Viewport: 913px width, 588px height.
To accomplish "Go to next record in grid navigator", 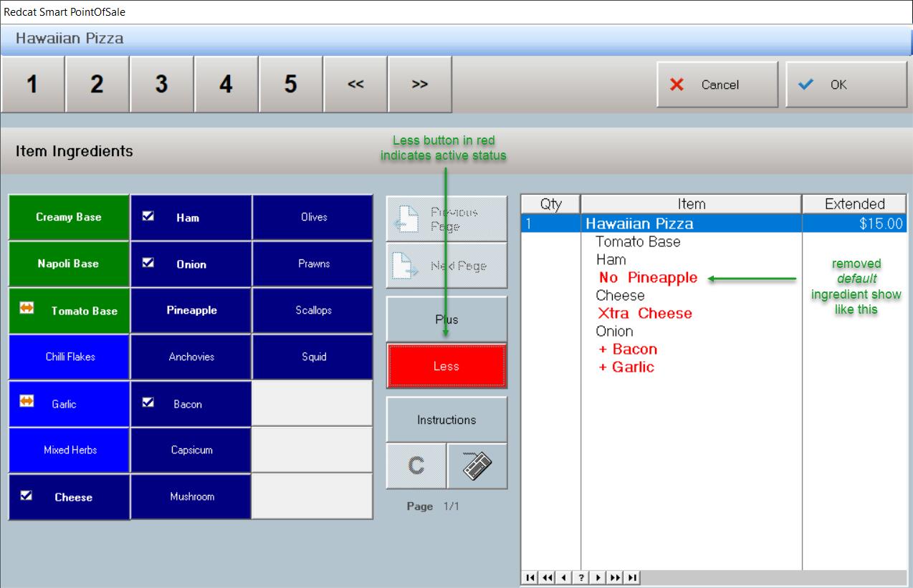I will pyautogui.click(x=598, y=577).
